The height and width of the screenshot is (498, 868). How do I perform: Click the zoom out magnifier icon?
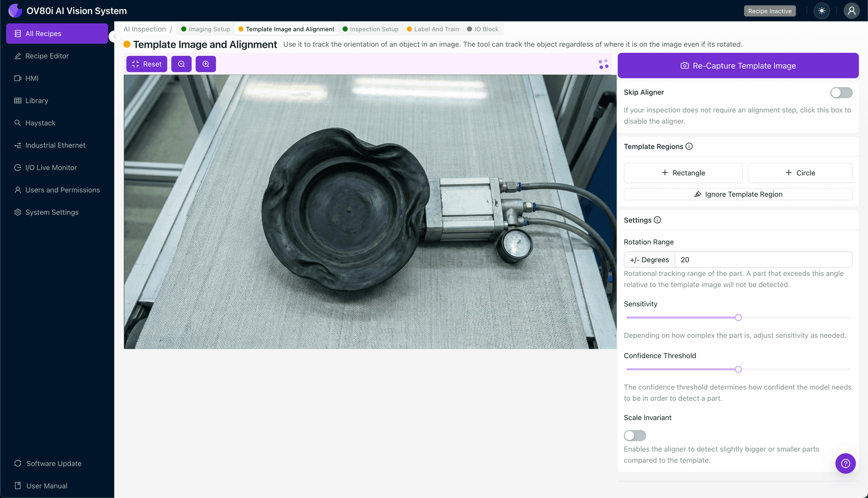coord(181,64)
